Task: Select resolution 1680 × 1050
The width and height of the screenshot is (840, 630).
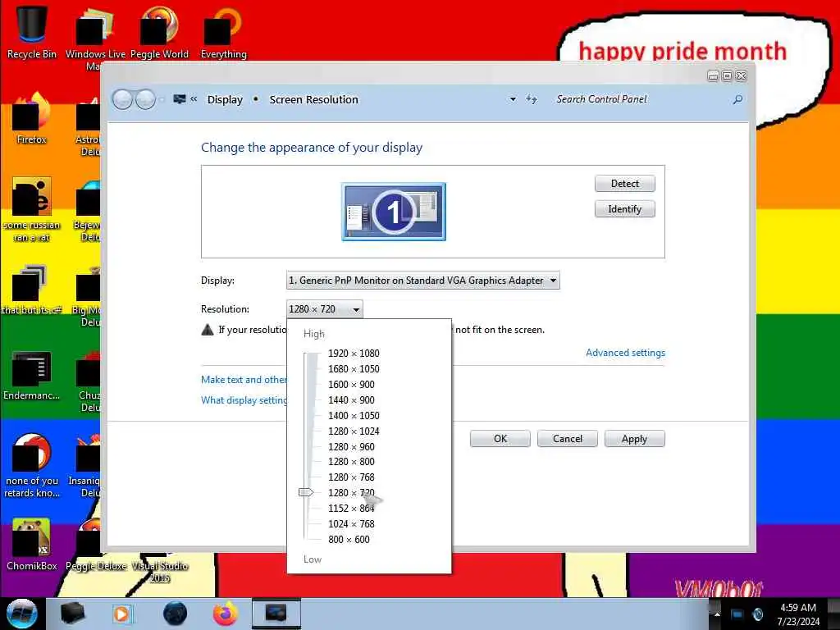Action: pos(354,368)
